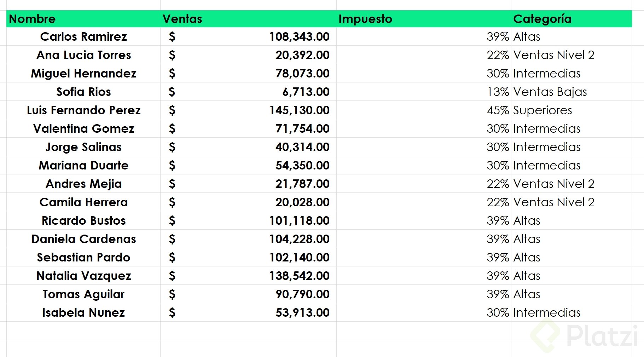The width and height of the screenshot is (644, 357).
Task: Select the 138,542.00 sales amount
Action: point(299,276)
